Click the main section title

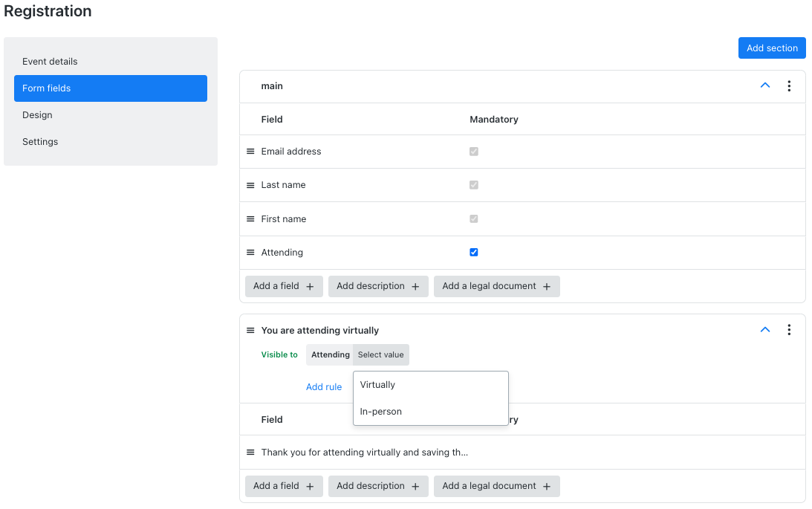[272, 86]
